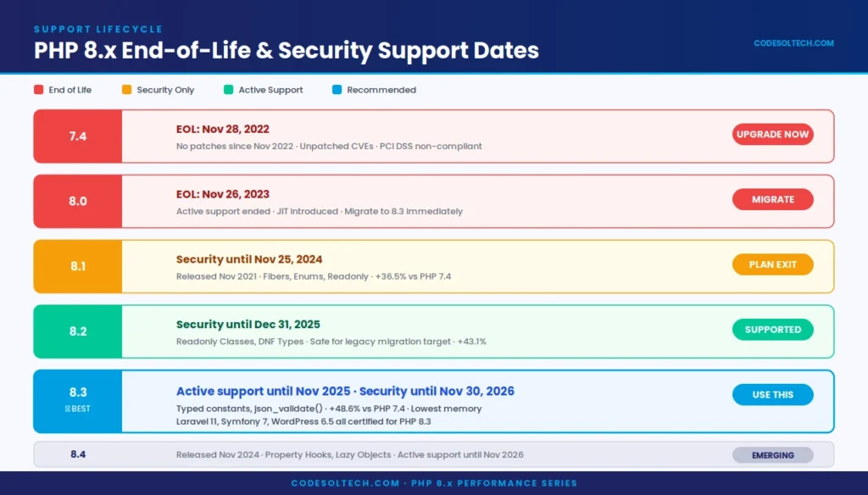Click the EMERGING label button
The height and width of the screenshot is (495, 868).
772,455
